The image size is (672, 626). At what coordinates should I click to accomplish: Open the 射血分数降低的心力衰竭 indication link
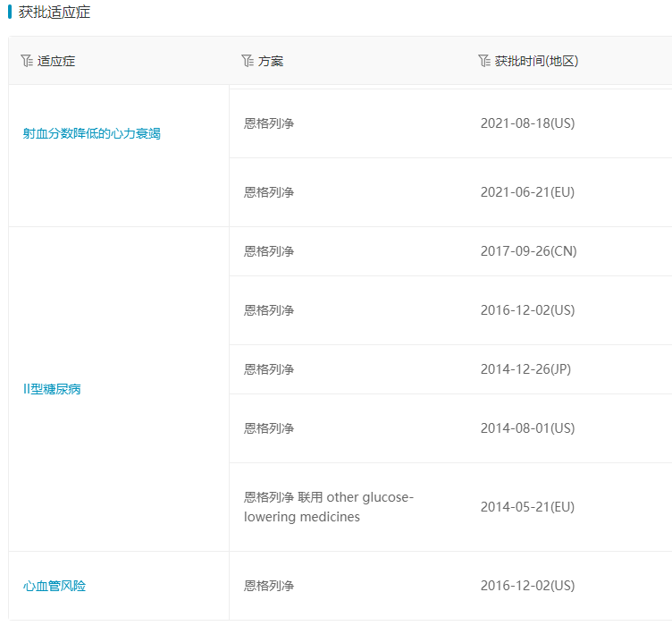point(91,134)
